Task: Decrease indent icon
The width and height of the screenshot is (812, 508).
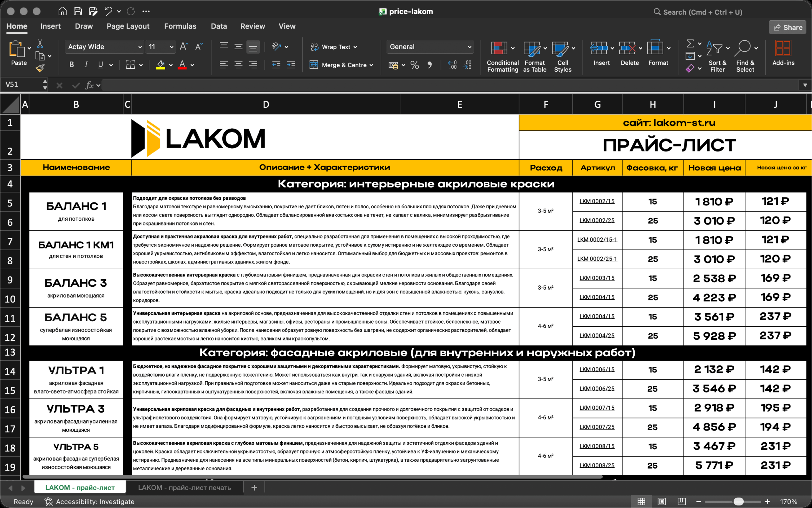Action: point(276,65)
